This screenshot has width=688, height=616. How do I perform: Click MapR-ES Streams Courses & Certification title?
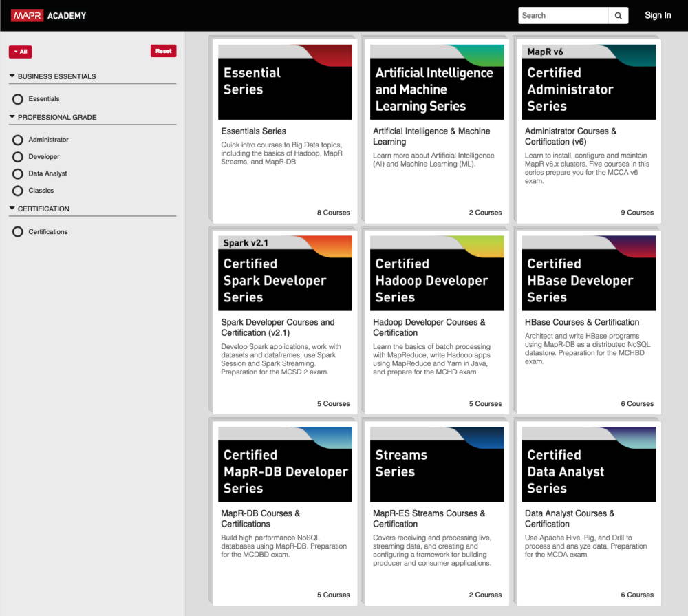pyautogui.click(x=429, y=518)
